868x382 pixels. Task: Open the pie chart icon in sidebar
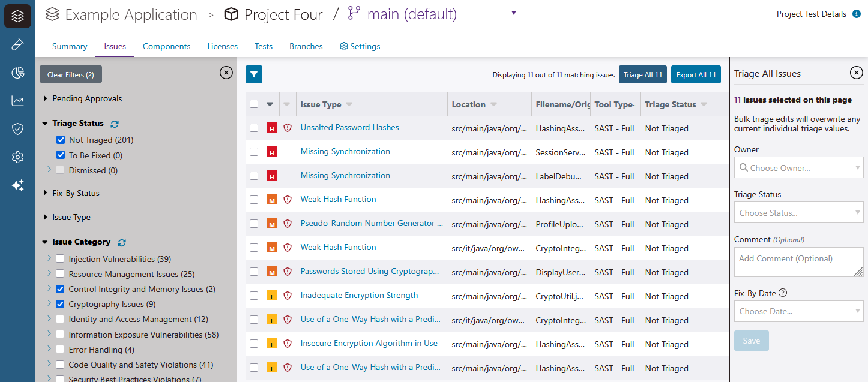click(17, 73)
